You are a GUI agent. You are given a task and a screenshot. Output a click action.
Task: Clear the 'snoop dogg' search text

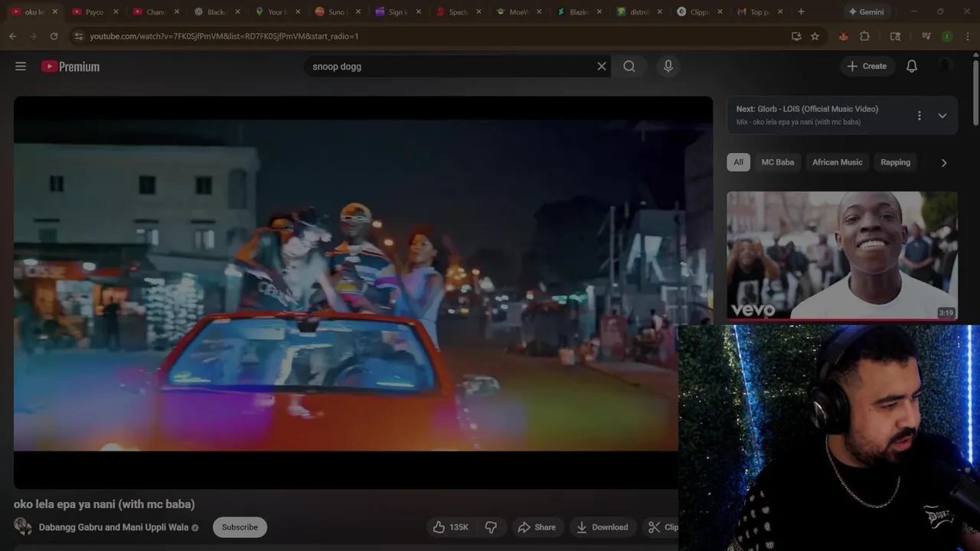click(x=602, y=67)
